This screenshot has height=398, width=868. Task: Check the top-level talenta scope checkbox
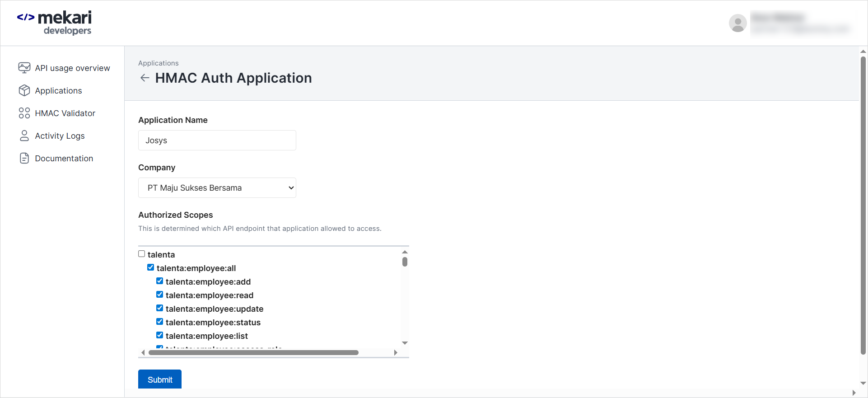[142, 254]
